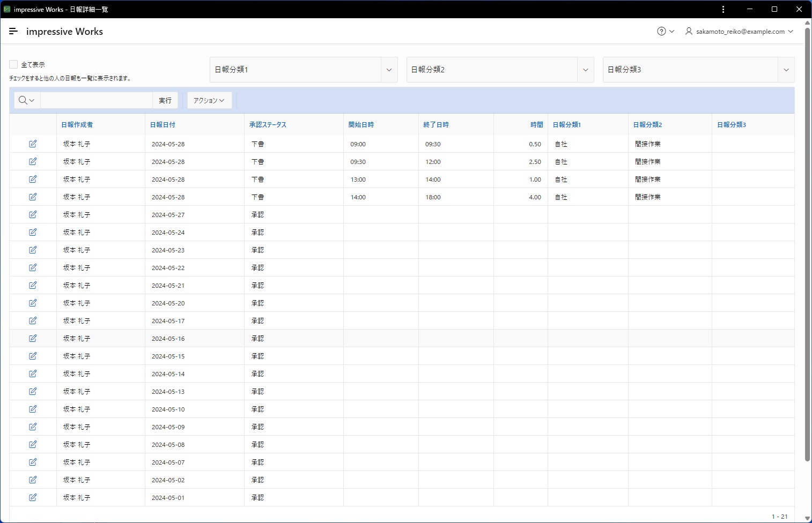Edit the 2024-05-28 09:00 report row
The height and width of the screenshot is (523, 812).
(33, 144)
